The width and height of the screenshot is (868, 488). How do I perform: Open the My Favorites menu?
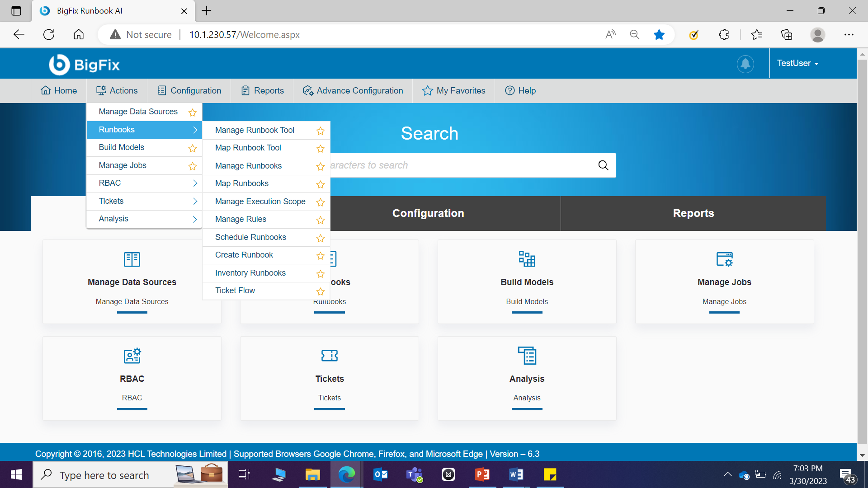click(x=453, y=91)
